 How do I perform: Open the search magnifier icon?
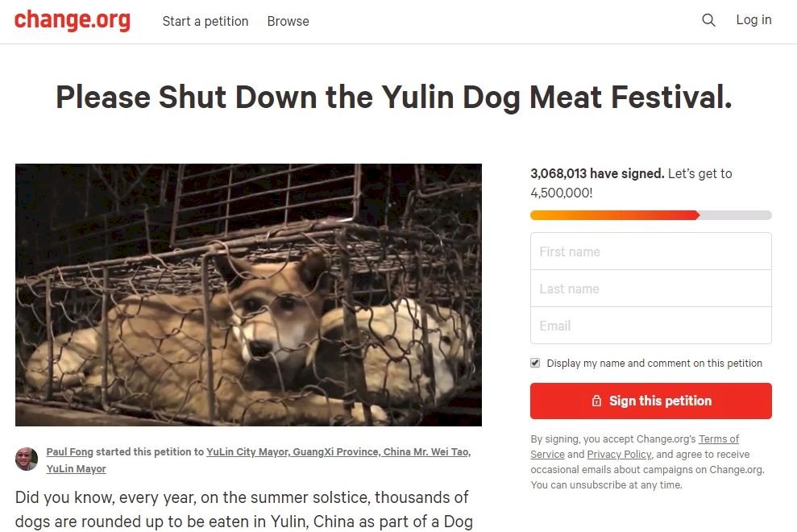[x=708, y=20]
